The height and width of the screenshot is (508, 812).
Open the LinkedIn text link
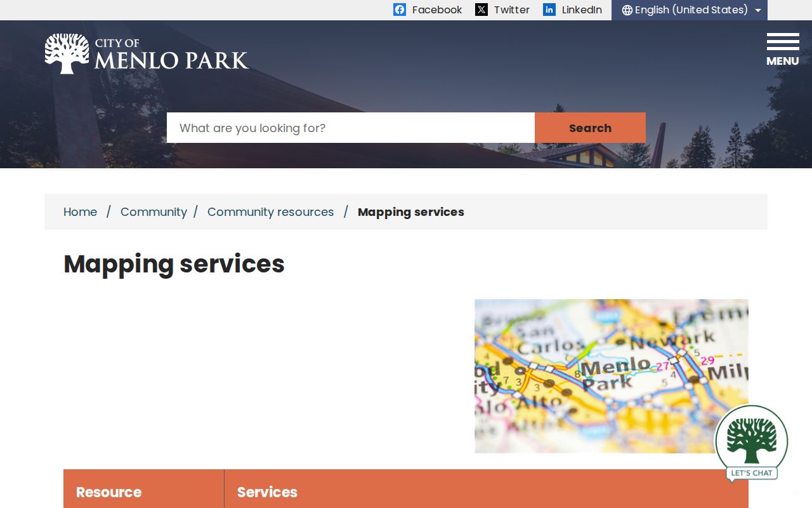coord(582,10)
